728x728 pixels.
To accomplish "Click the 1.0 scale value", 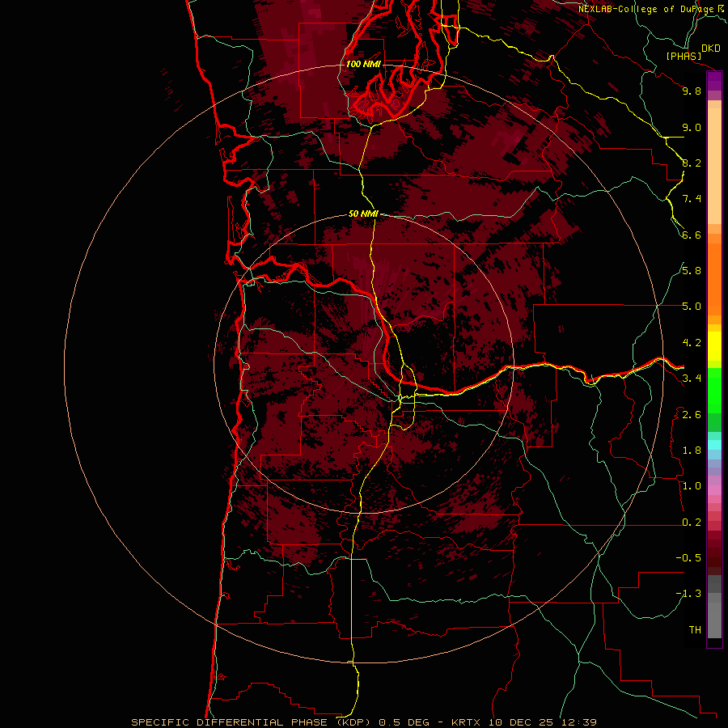I will click(692, 486).
